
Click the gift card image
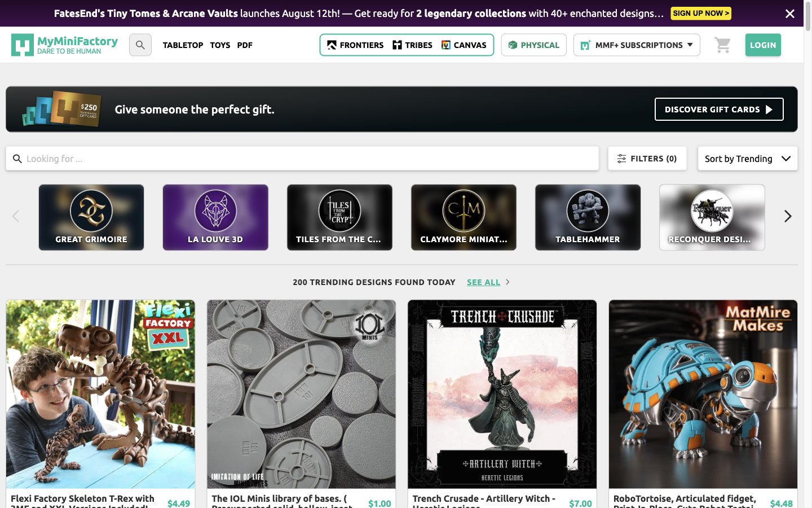(61, 109)
